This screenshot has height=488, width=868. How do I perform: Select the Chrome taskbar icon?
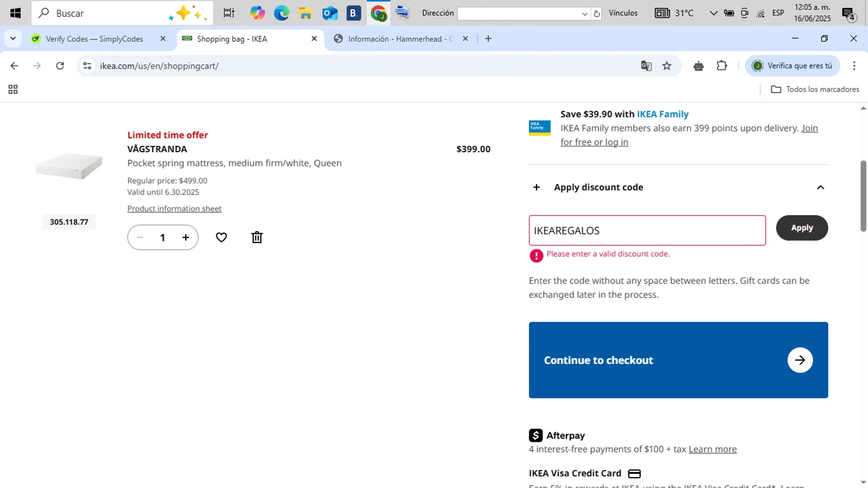378,13
